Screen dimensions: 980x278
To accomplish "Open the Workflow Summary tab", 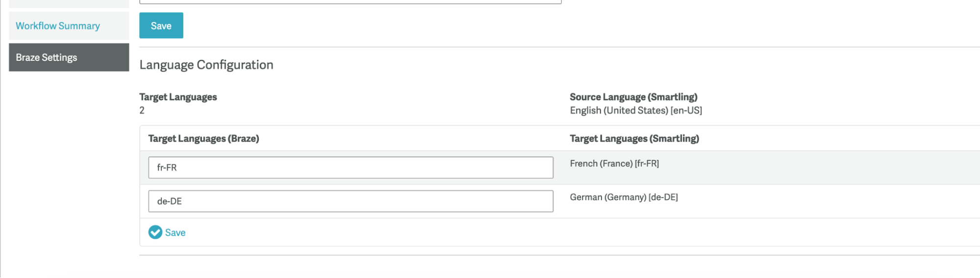I will click(58, 26).
